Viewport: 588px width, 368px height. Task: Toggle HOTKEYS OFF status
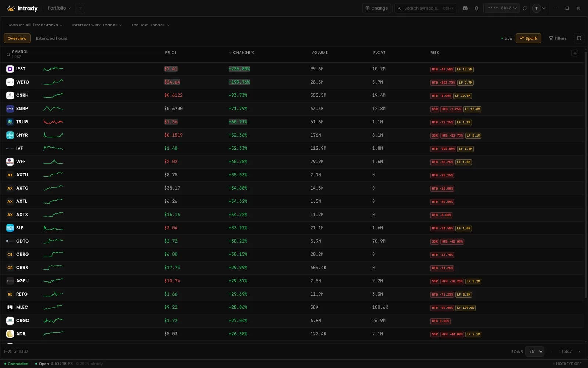567,364
